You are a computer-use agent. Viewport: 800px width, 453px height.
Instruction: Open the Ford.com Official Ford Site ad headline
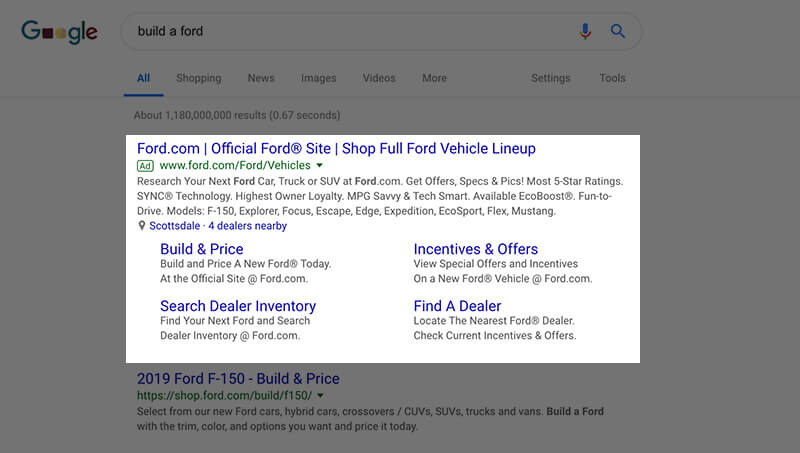pos(336,148)
